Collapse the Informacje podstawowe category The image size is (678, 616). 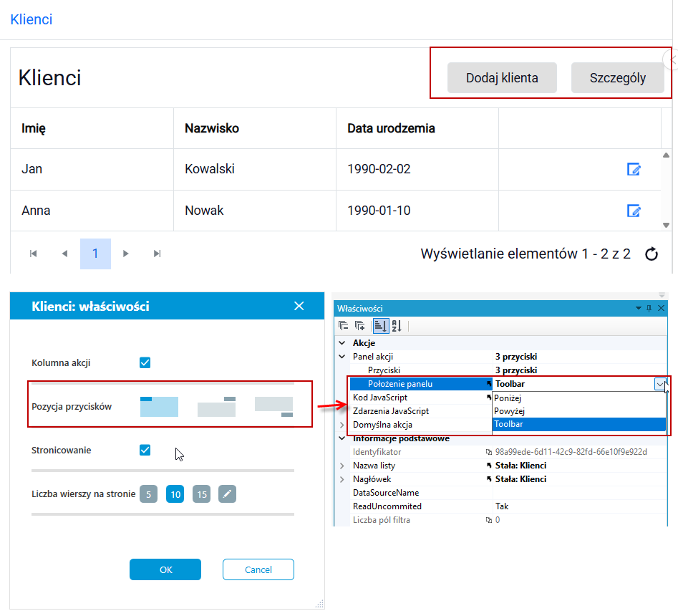point(342,438)
